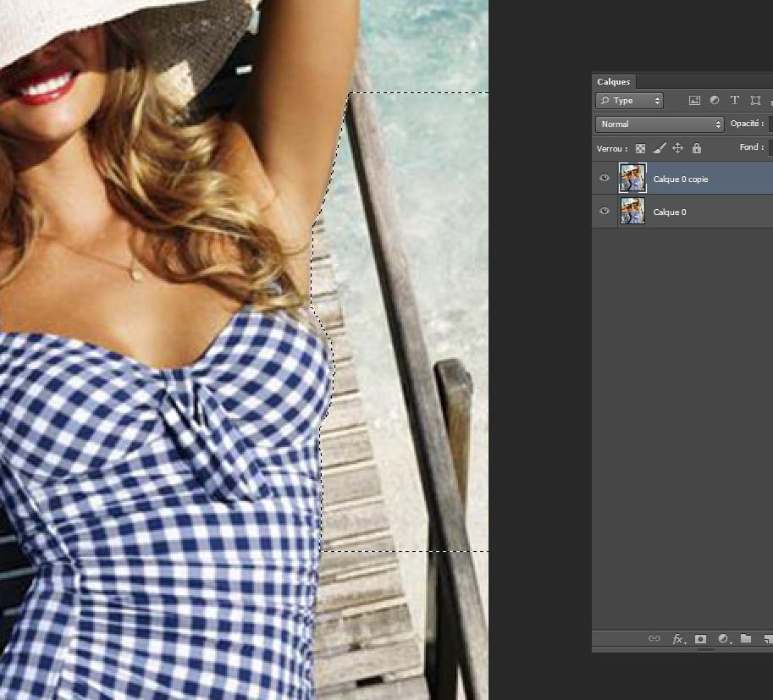The height and width of the screenshot is (700, 773).
Task: Filter layers by shape layers
Action: pos(755,101)
